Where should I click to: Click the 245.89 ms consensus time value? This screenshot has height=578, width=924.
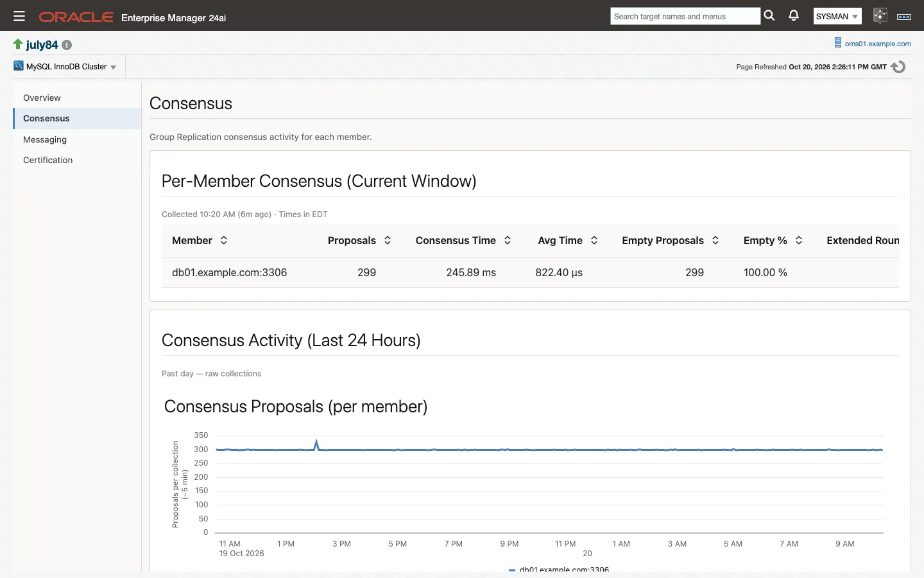click(471, 272)
